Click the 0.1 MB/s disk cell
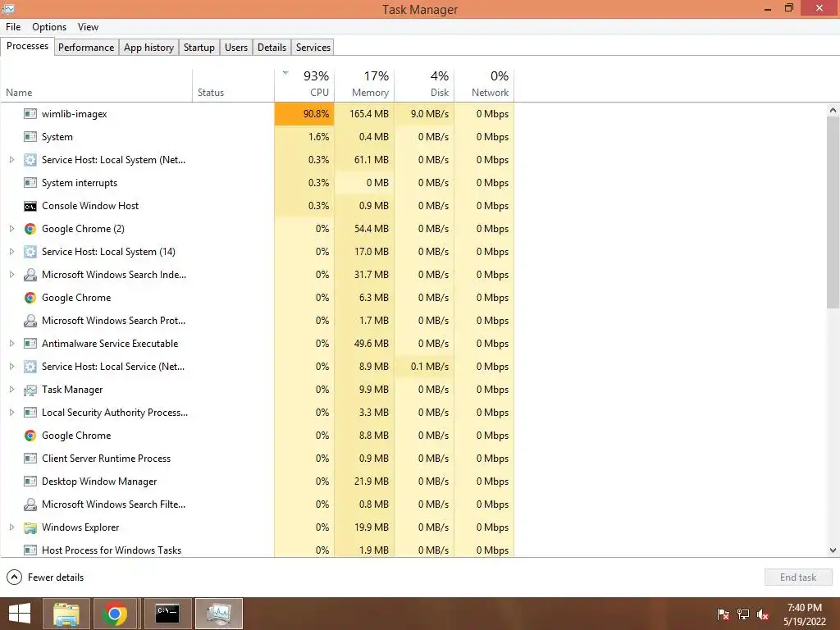The image size is (840, 630). pos(424,367)
